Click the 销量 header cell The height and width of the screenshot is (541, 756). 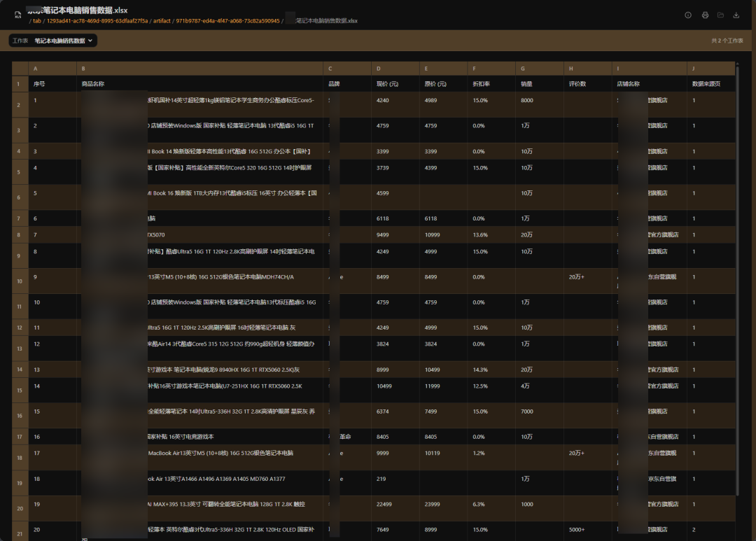[x=540, y=84]
